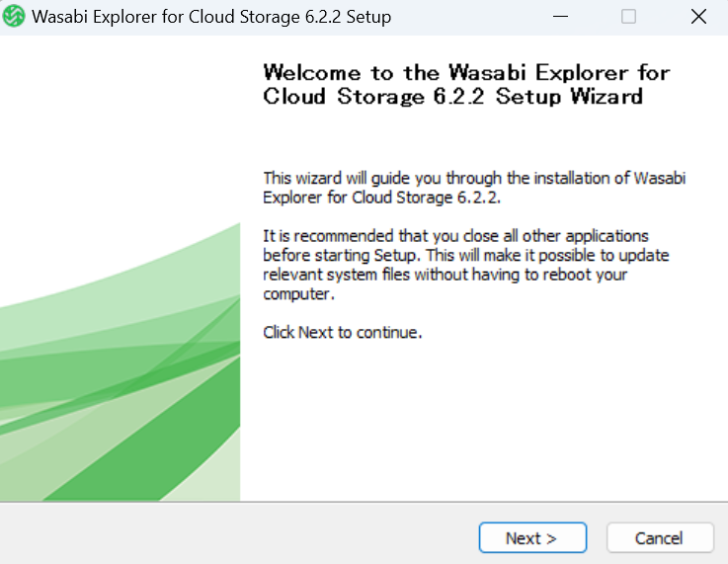Click the 'It is recommended that you close' line
This screenshot has height=564, width=728.
click(456, 236)
